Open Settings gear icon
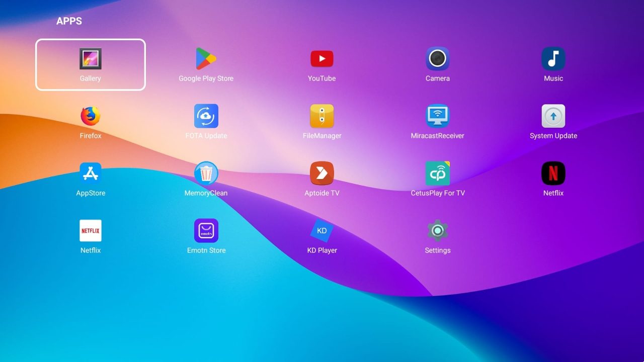The width and height of the screenshot is (644, 362). coord(437,231)
